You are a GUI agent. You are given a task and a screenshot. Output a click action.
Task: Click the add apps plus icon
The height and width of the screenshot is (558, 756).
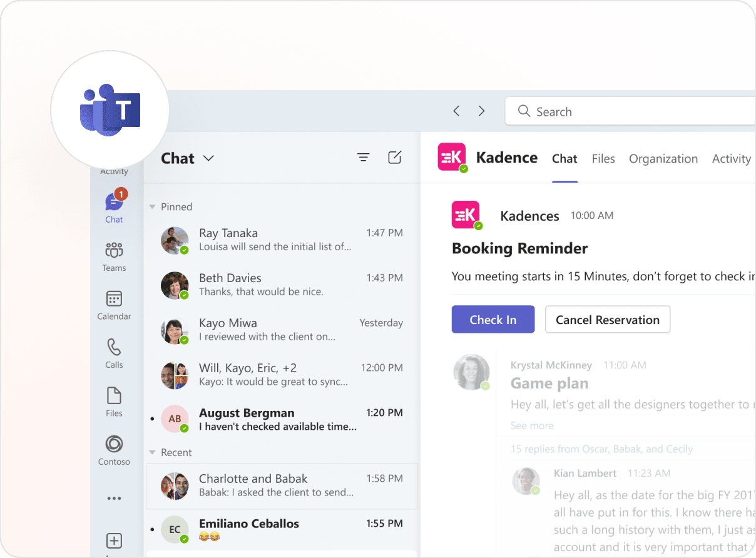[x=114, y=540]
